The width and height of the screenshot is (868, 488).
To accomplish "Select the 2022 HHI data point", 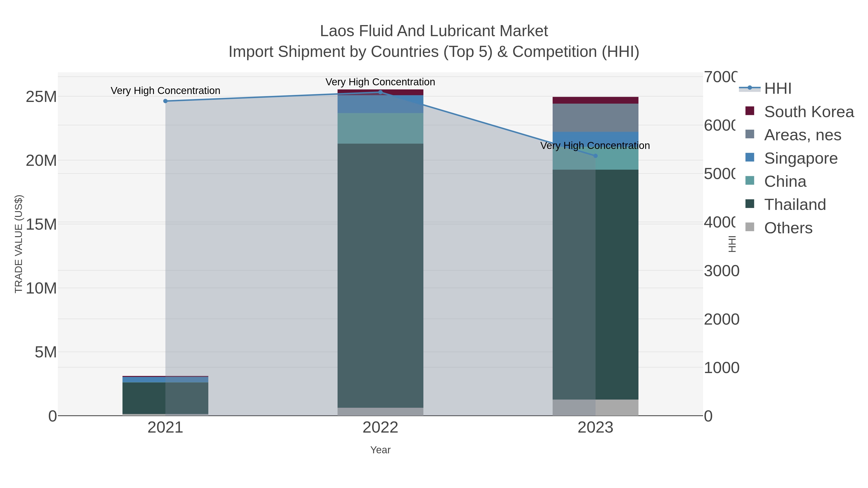I will [380, 92].
